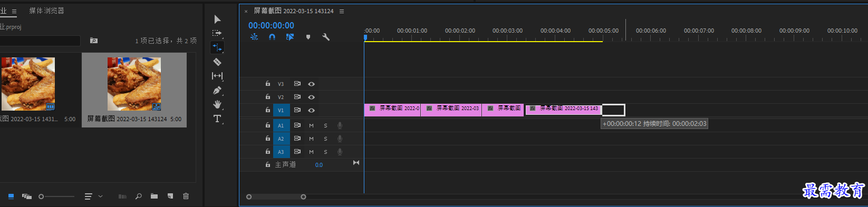Click master track output assignment icon

click(356, 163)
